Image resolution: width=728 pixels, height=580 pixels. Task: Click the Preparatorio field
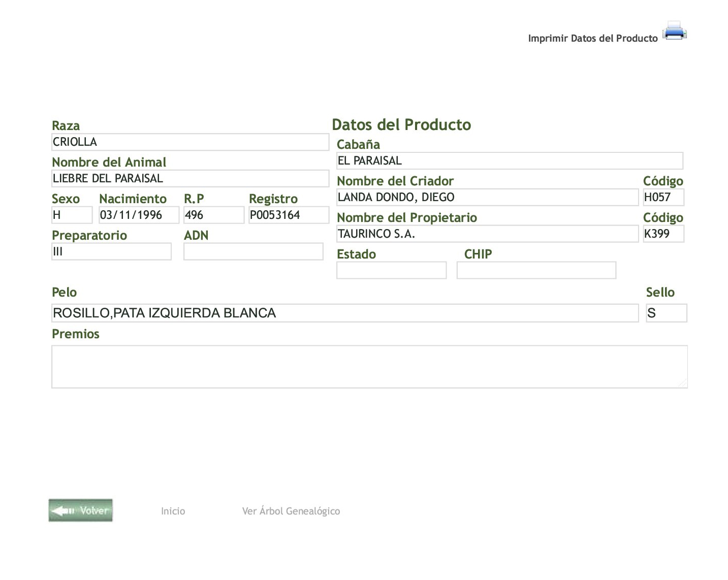point(111,252)
